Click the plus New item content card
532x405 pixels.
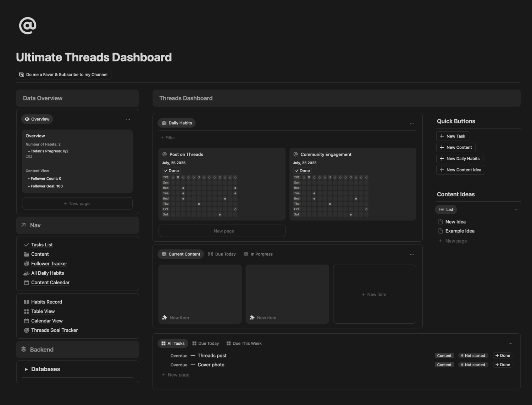[375, 294]
